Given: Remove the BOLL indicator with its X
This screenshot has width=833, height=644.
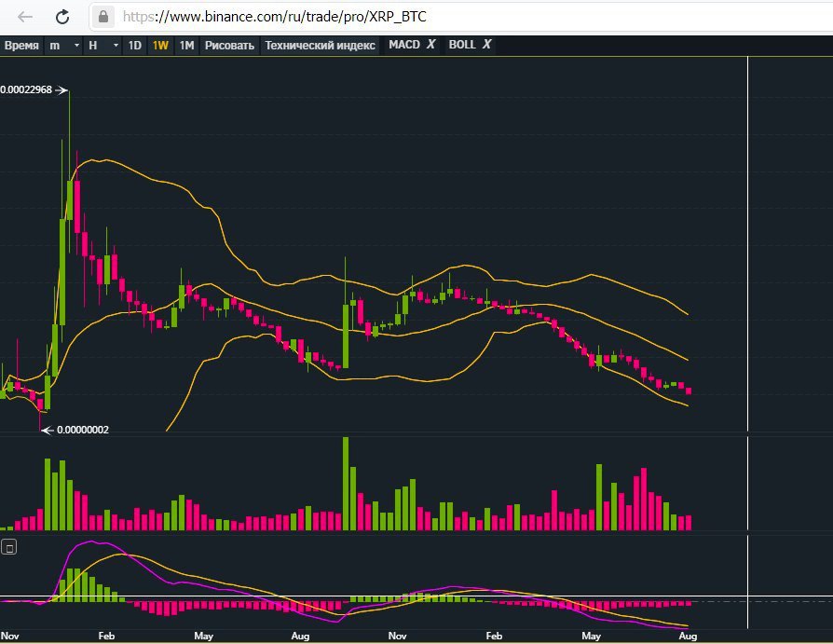Looking at the screenshot, I should coord(486,45).
